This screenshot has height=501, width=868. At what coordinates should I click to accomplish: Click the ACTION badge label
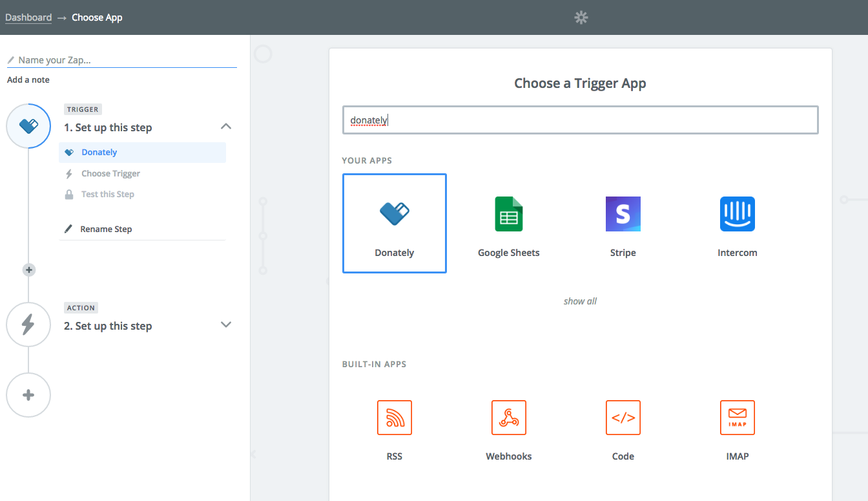click(81, 308)
